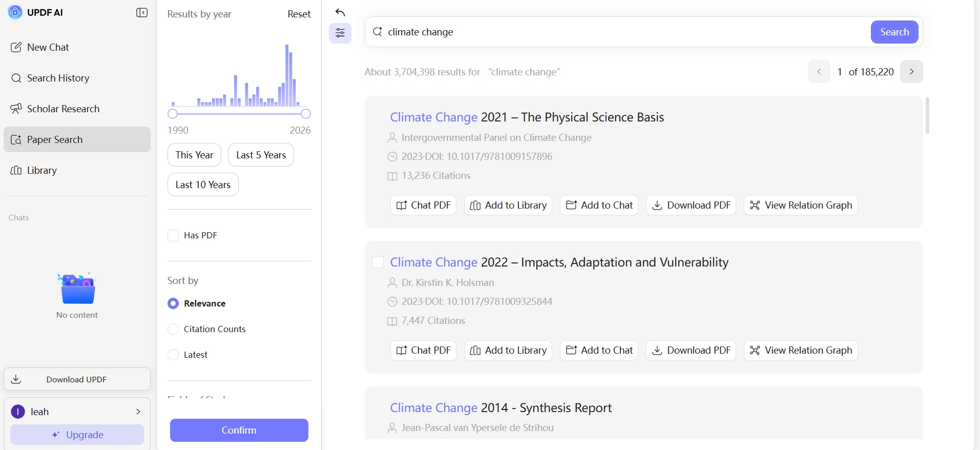Download PDF of Climate Change 2022 paper
The image size is (980, 450).
point(691,351)
